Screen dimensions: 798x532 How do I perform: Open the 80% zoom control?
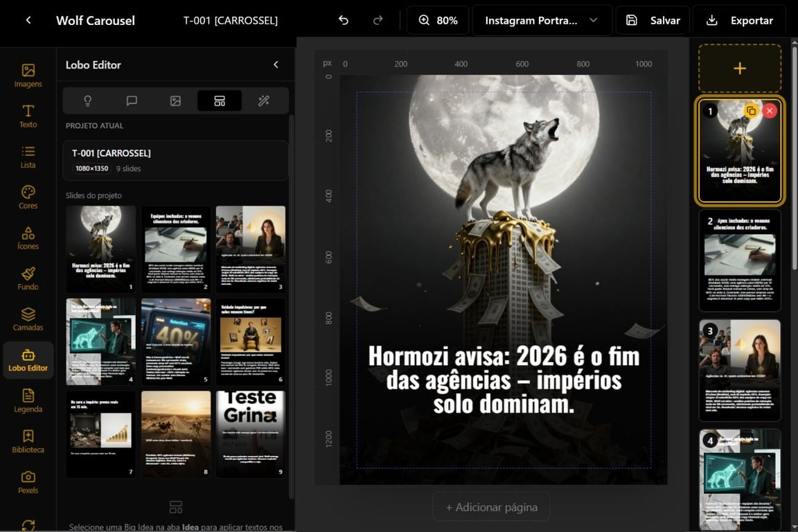(x=438, y=20)
